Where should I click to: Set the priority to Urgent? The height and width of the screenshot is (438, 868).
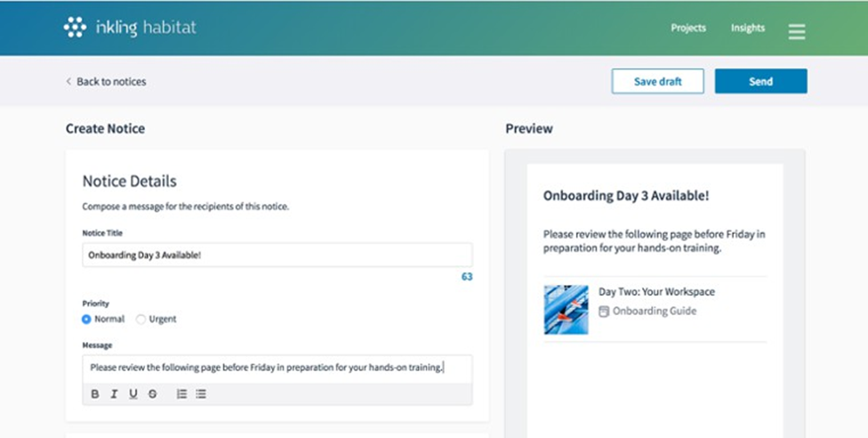[141, 319]
